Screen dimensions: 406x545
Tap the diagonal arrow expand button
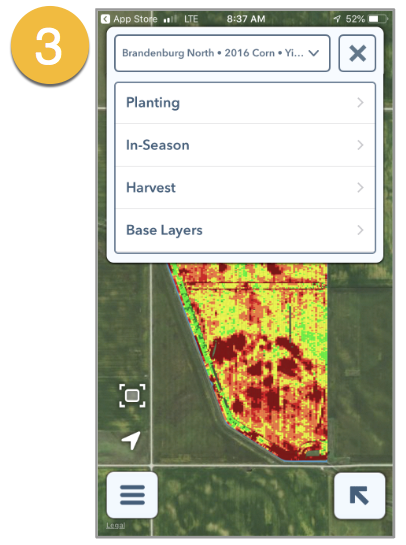[359, 495]
